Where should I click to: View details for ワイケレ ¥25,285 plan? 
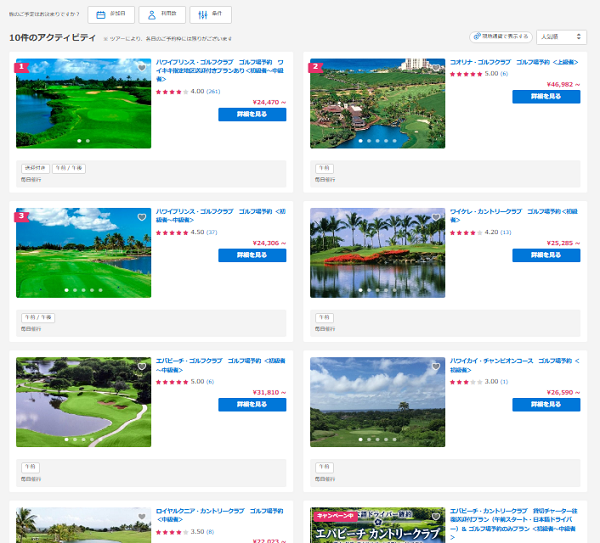(x=546, y=255)
